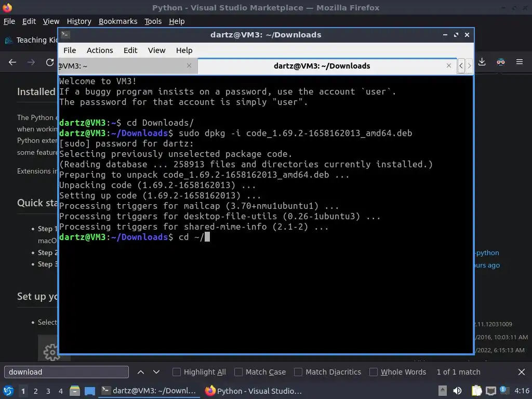Screen dimensions: 532x399
Task: Open the terminal Help menu
Action: point(184,50)
